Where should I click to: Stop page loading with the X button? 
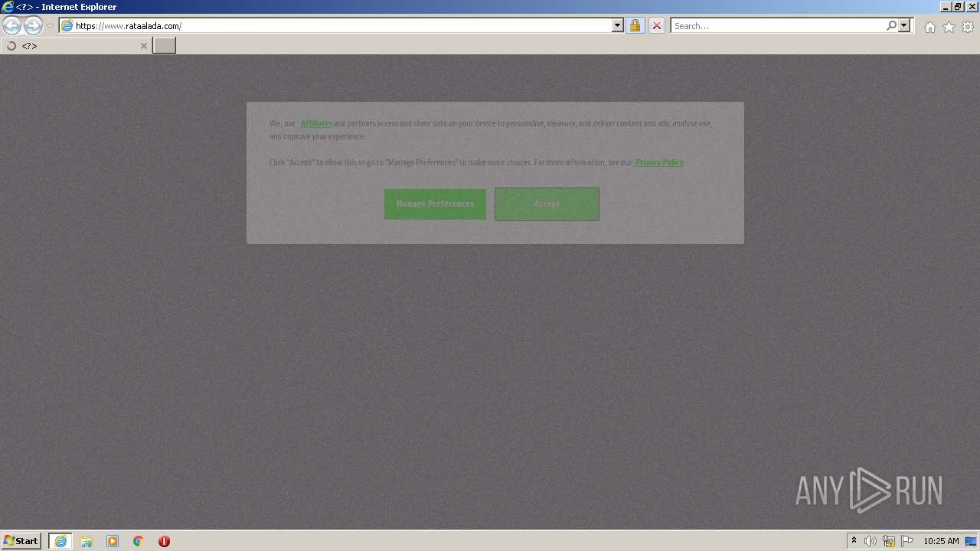pos(657,26)
